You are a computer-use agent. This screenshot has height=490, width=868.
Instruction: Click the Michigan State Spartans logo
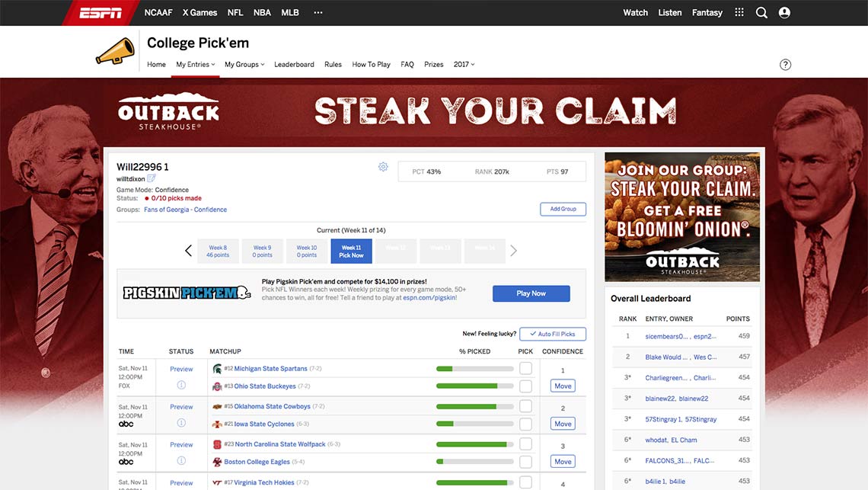point(217,369)
